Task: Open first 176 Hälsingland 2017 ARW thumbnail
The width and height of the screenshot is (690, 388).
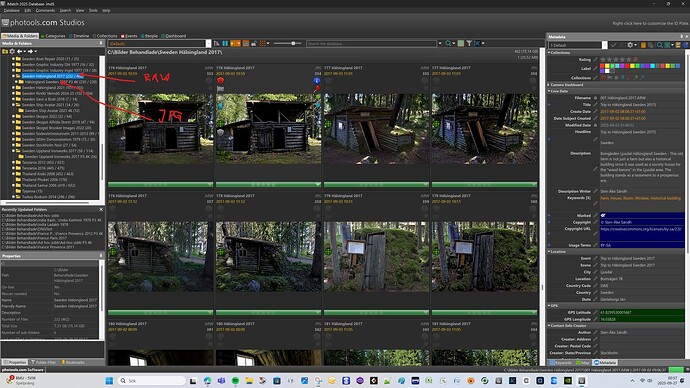Action: (x=160, y=128)
